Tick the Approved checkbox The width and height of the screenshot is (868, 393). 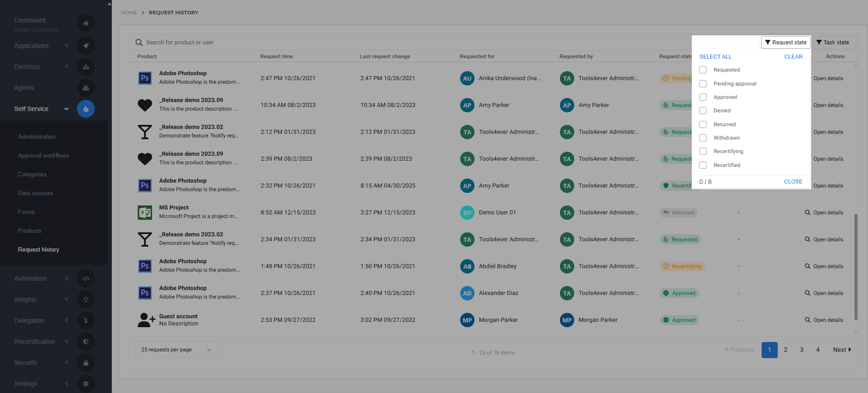click(703, 97)
